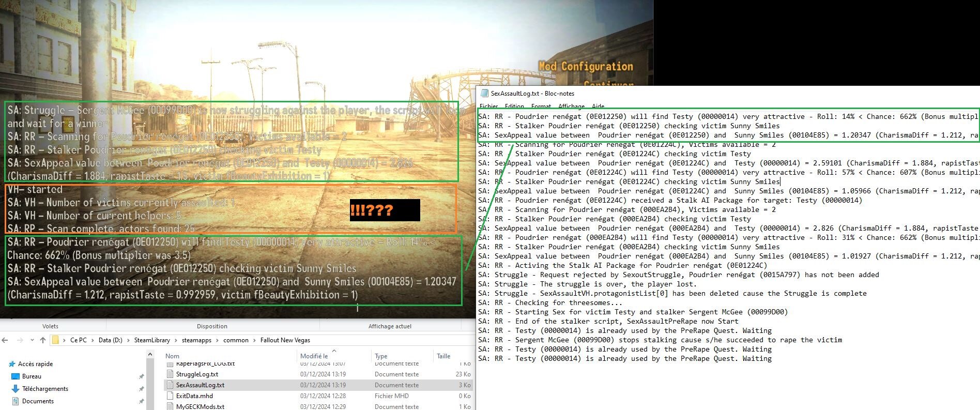Click 23 Ko size cell
The height and width of the screenshot is (410, 980).
coord(463,374)
